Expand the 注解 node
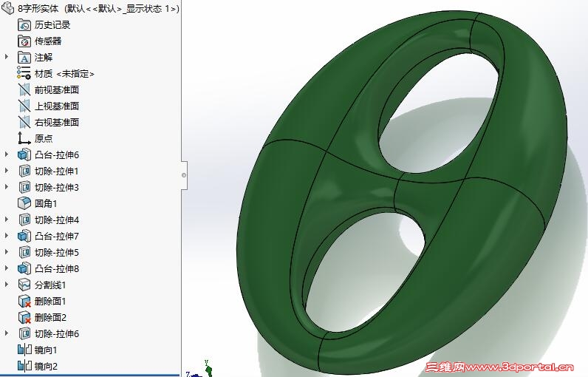Image resolution: width=588 pixels, height=377 pixels. point(7,57)
